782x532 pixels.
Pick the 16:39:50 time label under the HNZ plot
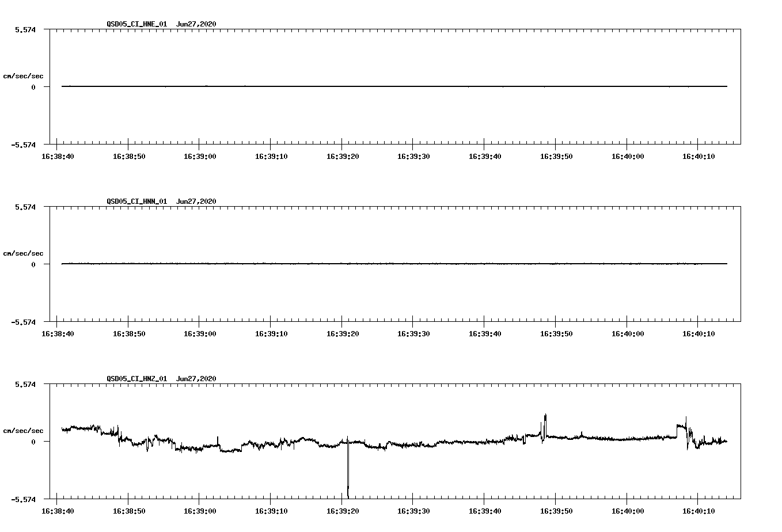556,511
